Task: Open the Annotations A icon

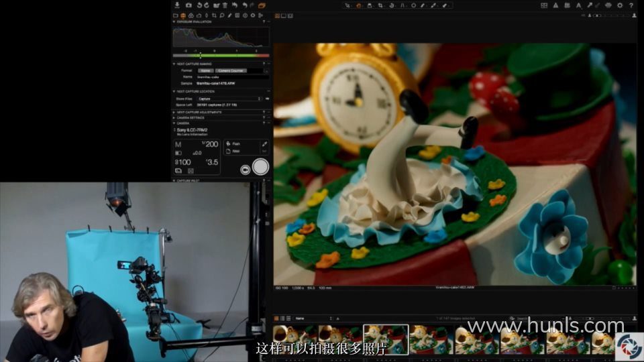Action: click(578, 5)
